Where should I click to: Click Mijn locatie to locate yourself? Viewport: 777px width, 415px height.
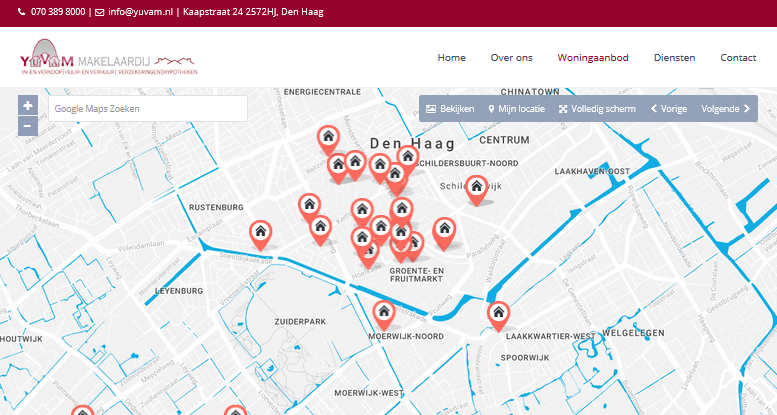(516, 108)
